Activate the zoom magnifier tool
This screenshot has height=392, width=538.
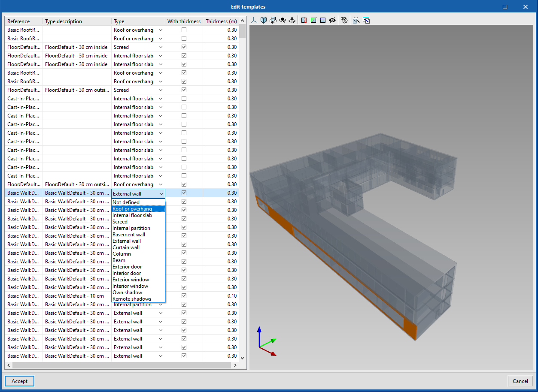[x=356, y=20]
